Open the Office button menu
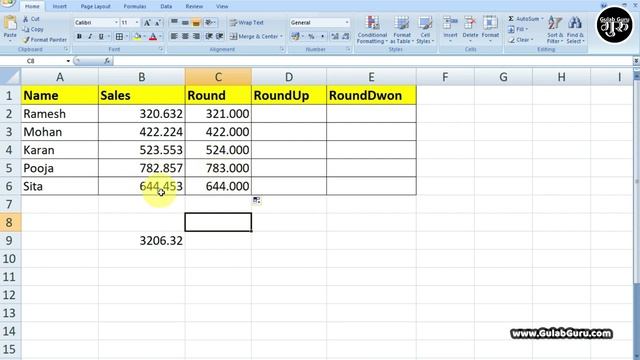Image resolution: width=640 pixels, height=360 pixels. tap(7, 3)
